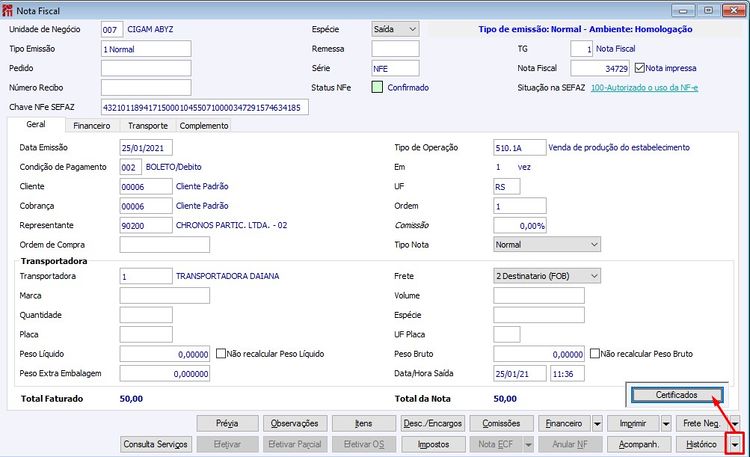Click the Comissão percentage field
This screenshot has height=457, width=750.
[x=519, y=225]
